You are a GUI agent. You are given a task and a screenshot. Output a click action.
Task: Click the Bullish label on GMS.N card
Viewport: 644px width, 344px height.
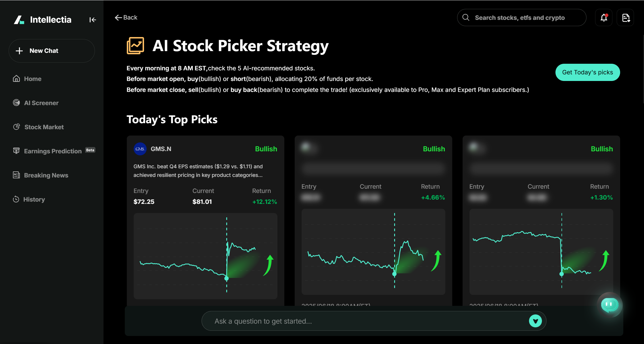click(266, 149)
